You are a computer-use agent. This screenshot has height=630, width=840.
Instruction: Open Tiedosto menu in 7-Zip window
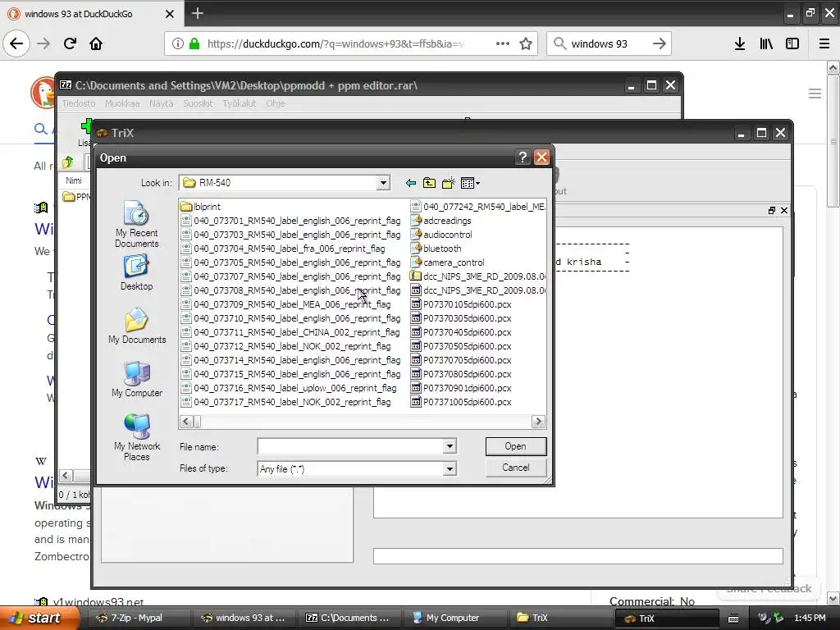(x=78, y=103)
